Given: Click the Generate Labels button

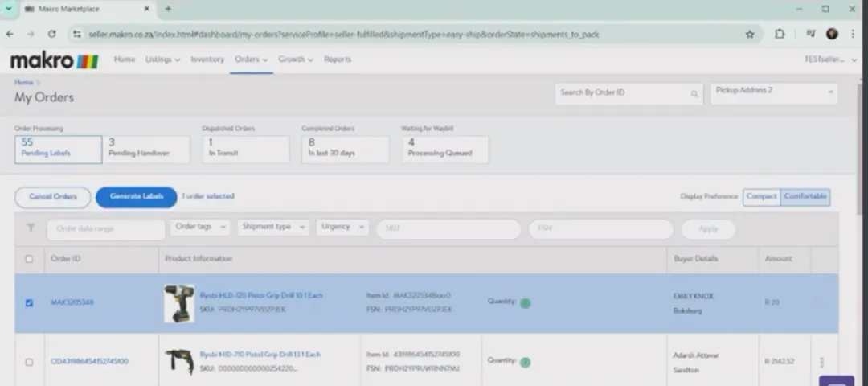Looking at the screenshot, I should point(136,197).
